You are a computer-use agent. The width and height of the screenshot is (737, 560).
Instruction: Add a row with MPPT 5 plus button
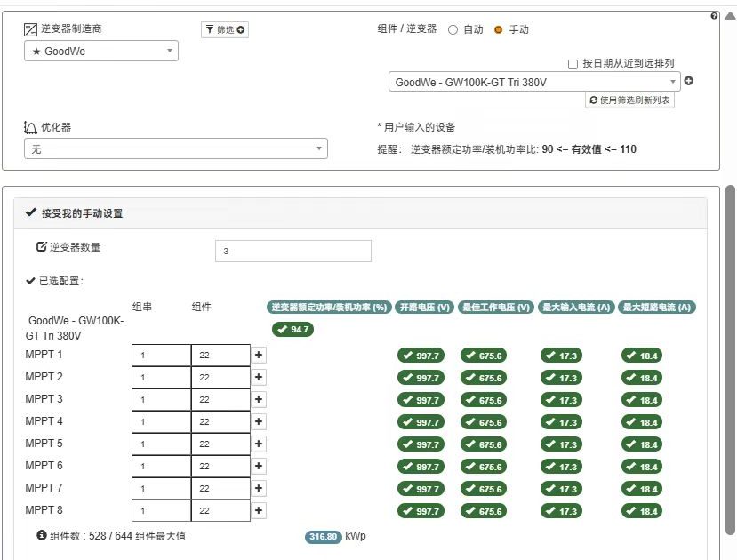click(x=259, y=444)
